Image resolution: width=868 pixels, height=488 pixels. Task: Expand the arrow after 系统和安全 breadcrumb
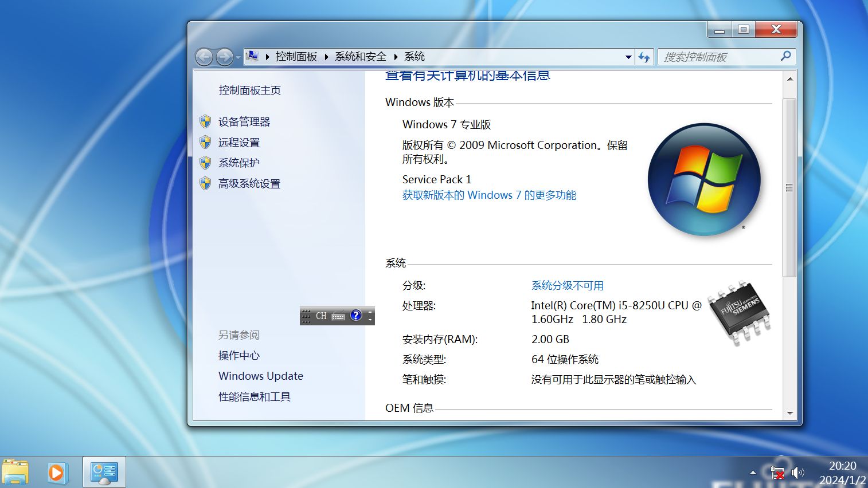point(396,57)
